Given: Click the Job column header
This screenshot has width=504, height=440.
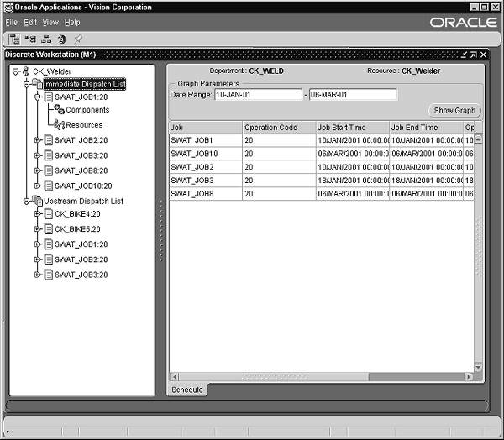Looking at the screenshot, I should tap(206, 128).
